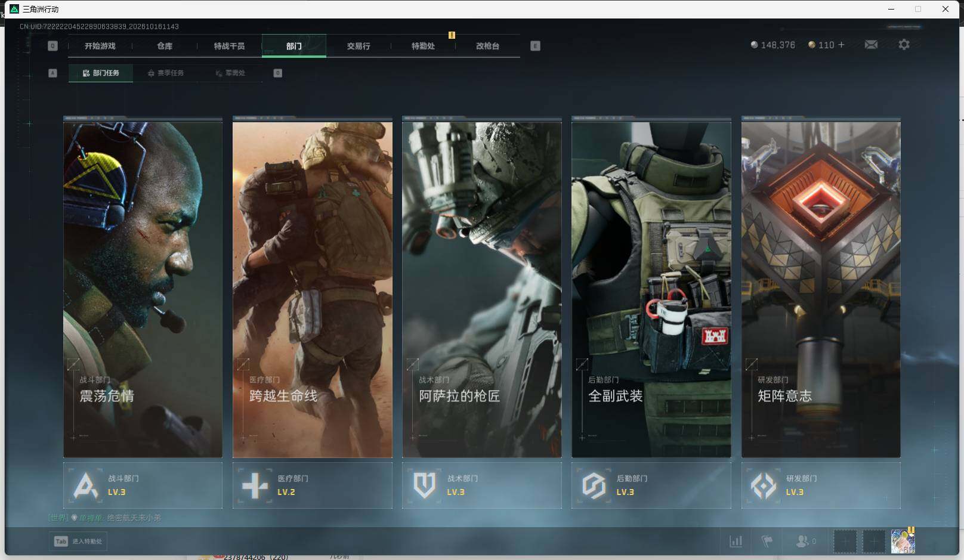The image size is (964, 560).
Task: Click the 战术部门 LV.3 panel
Action: pos(482,485)
